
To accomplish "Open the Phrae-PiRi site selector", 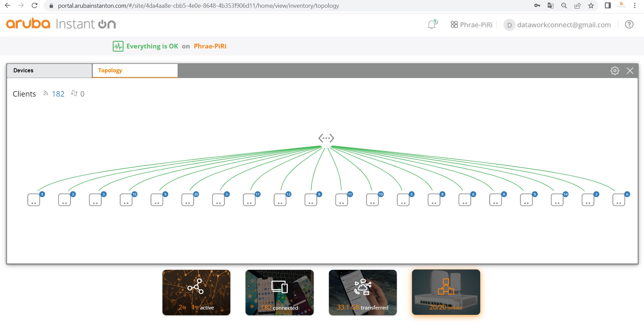I will [471, 25].
